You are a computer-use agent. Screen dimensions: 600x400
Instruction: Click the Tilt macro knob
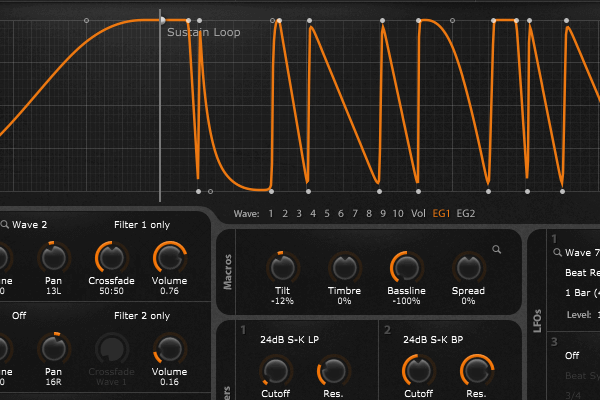[x=282, y=268]
